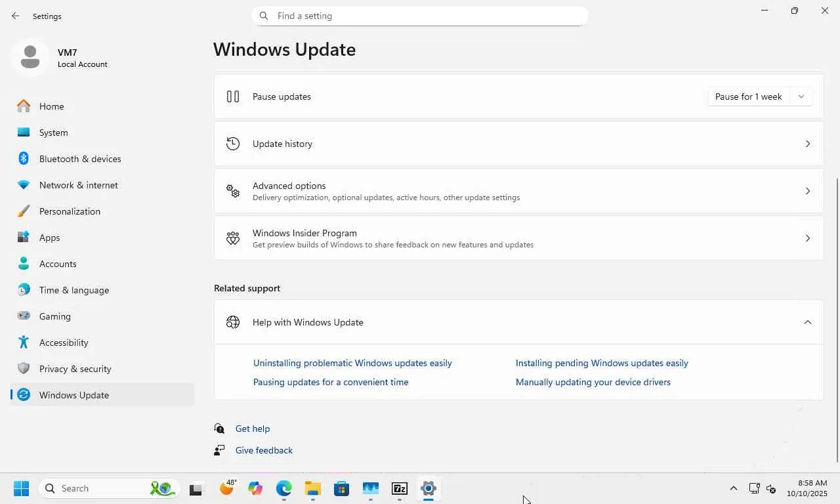This screenshot has height=504, width=840.
Task: Select the Bluetooth icon in the sidebar
Action: tap(24, 159)
